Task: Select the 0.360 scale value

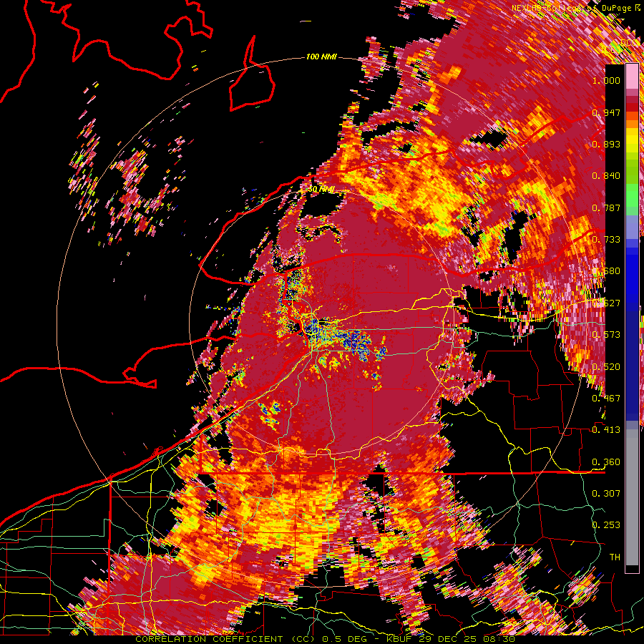Action: (x=606, y=462)
